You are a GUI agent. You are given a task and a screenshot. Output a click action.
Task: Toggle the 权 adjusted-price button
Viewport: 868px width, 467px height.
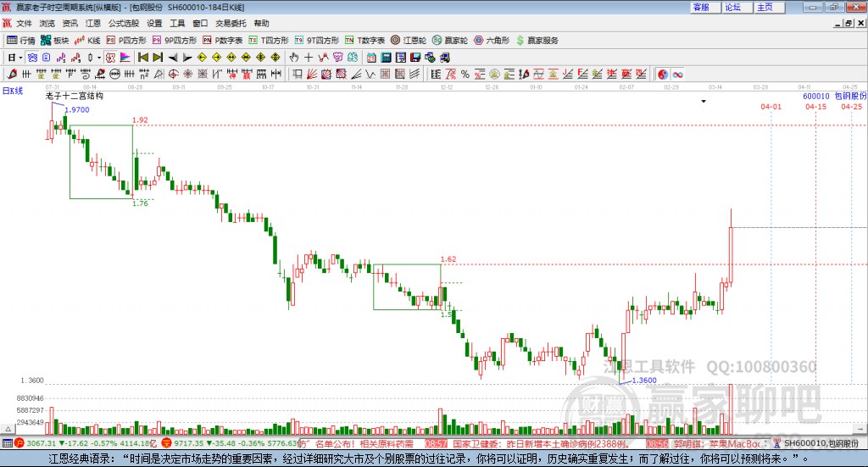point(111,58)
